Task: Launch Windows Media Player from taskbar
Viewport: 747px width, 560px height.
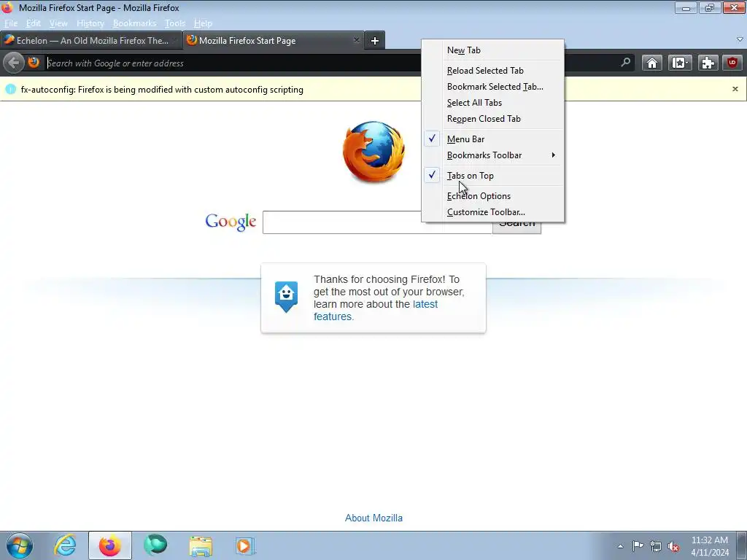Action: point(245,545)
